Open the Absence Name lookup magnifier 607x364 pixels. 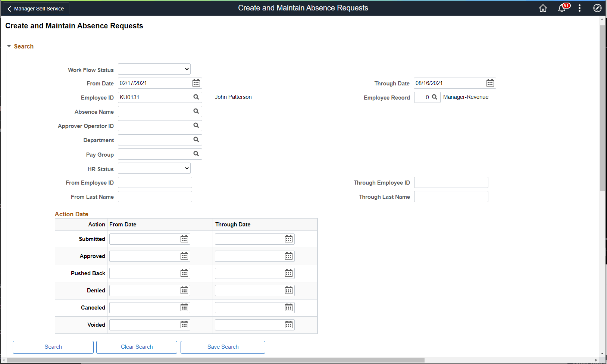coord(196,111)
